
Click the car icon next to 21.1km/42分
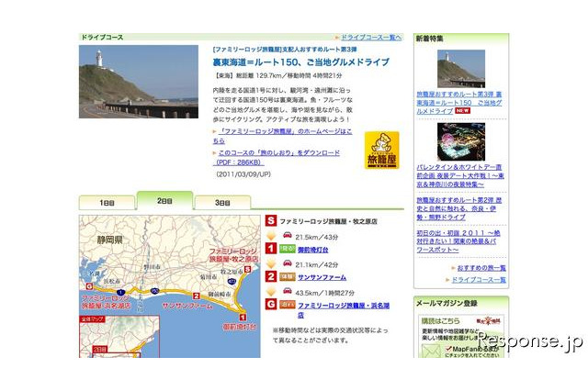(288, 263)
